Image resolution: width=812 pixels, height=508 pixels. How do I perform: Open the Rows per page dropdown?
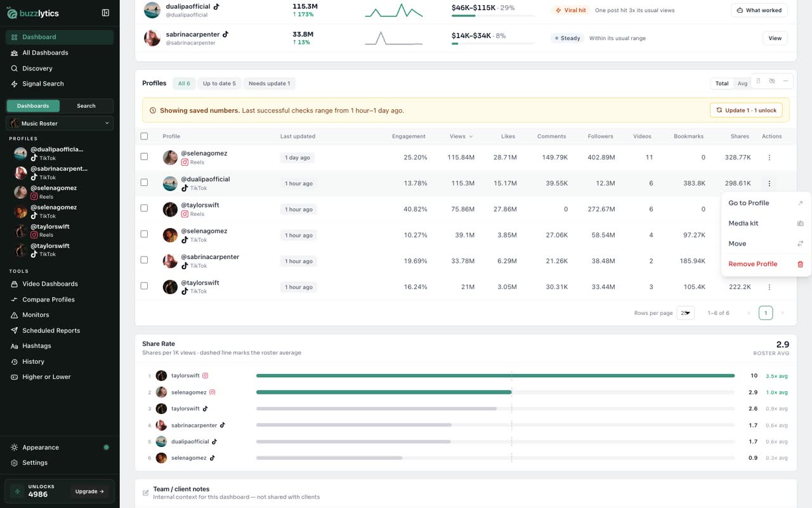685,313
